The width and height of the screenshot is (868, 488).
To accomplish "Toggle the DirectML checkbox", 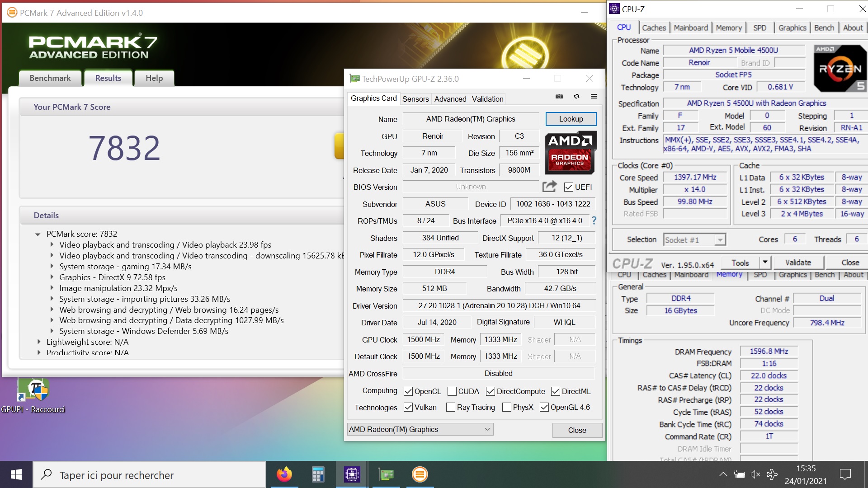I will [x=556, y=391].
